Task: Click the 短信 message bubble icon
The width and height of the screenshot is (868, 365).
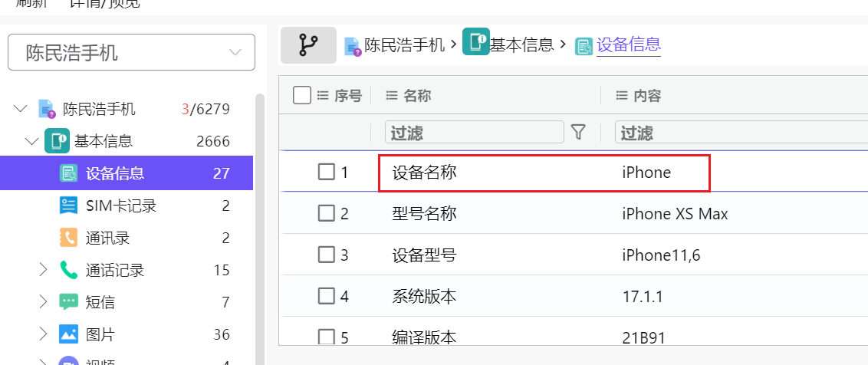Action: pos(69,302)
